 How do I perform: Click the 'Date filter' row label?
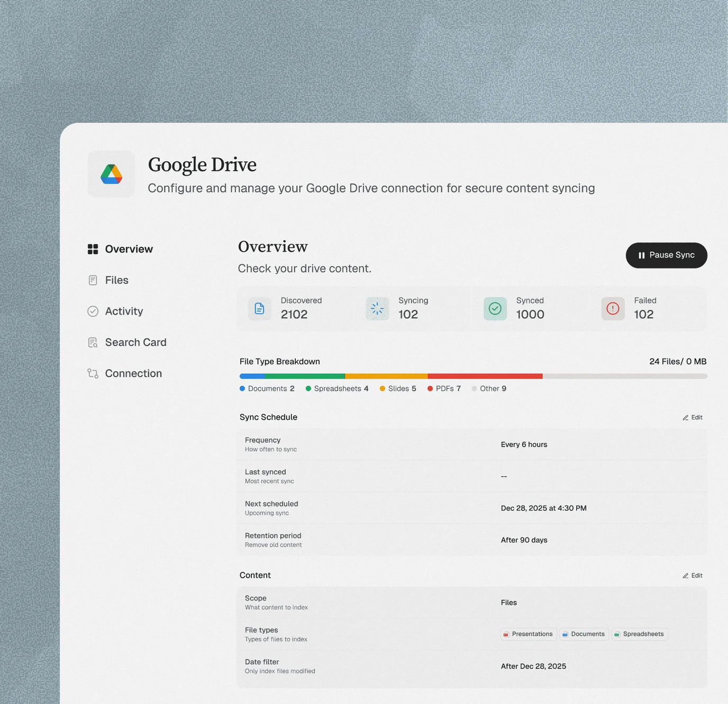point(262,662)
